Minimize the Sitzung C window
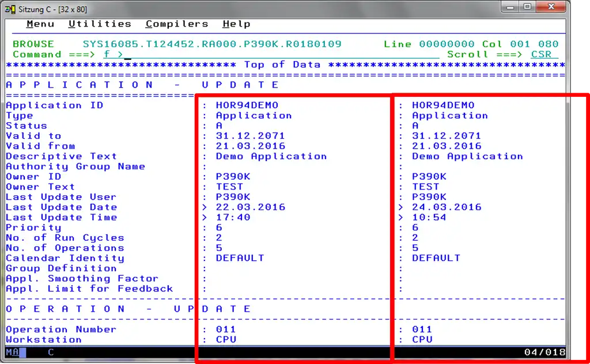590x364 pixels. tap(510, 7)
